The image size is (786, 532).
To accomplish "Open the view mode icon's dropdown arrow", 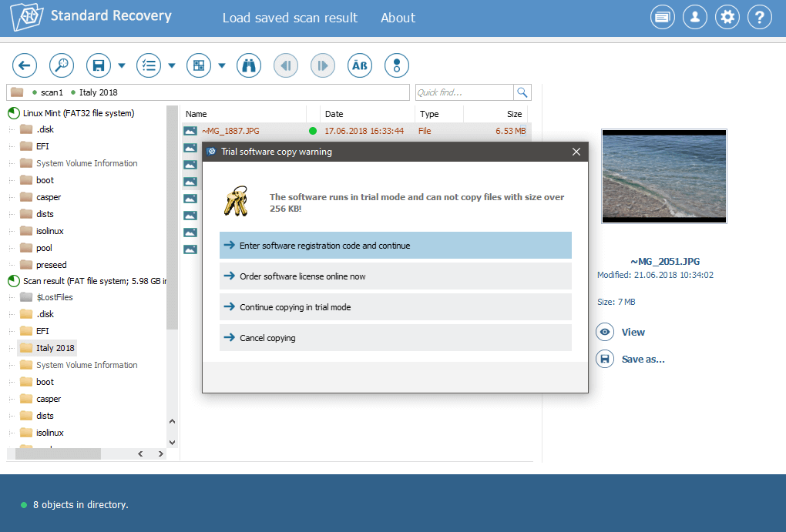I will click(222, 65).
